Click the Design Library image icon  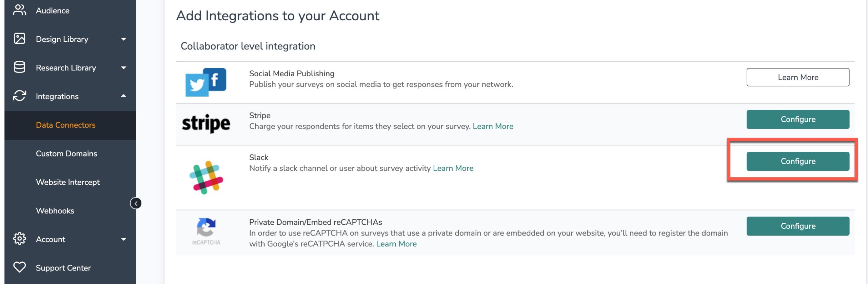point(19,39)
